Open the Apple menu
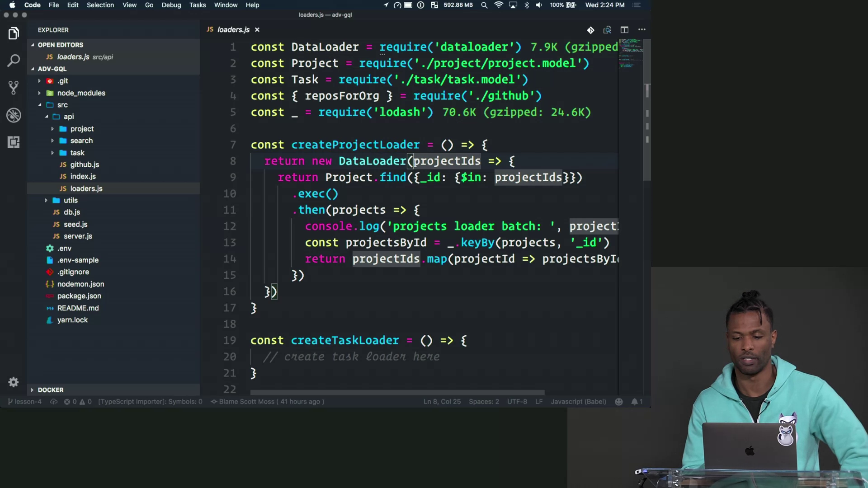The width and height of the screenshot is (868, 488). click(x=12, y=5)
